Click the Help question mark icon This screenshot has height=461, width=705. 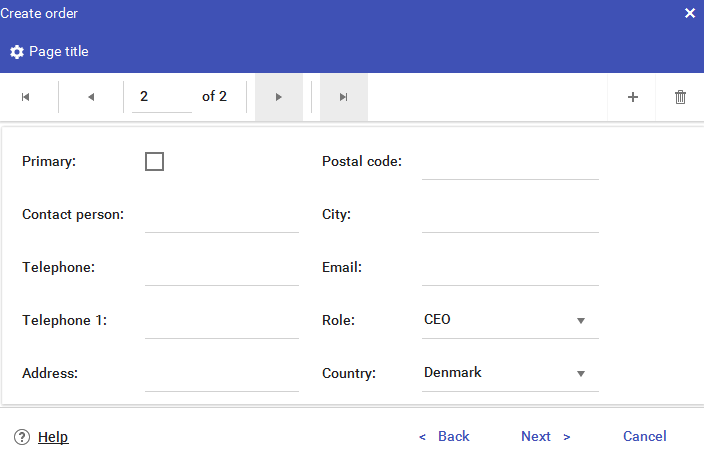click(22, 437)
